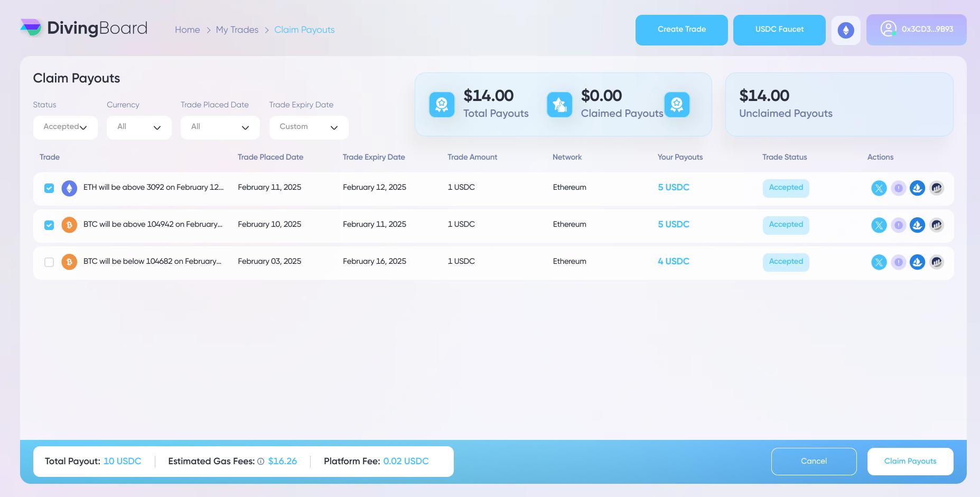Open OpenSea for the BTC below 104682 trade
The height and width of the screenshot is (497, 980).
(x=917, y=262)
